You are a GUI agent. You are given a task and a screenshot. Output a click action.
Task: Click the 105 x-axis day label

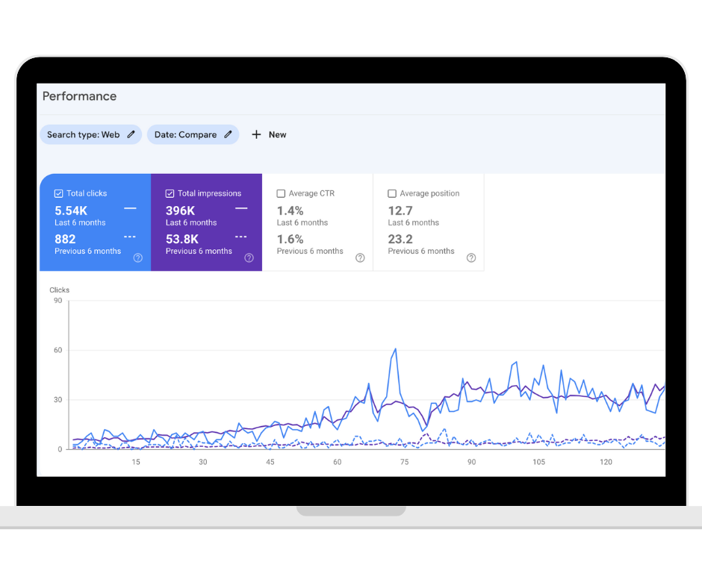coord(538,462)
